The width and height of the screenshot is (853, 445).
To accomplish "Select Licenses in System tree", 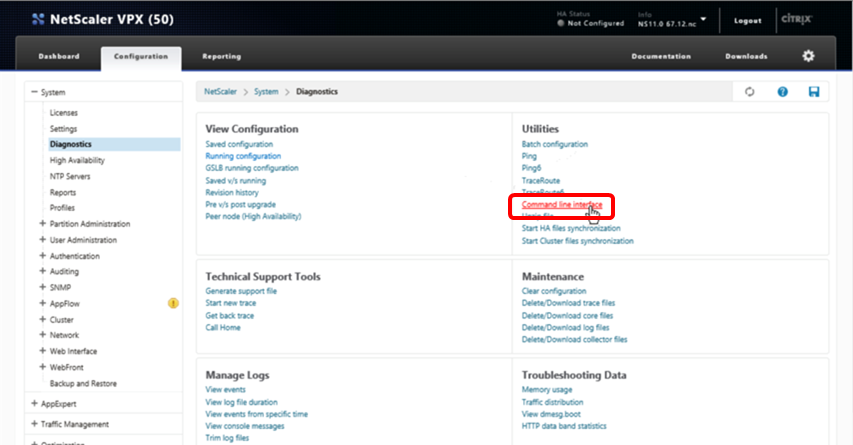I will point(64,113).
